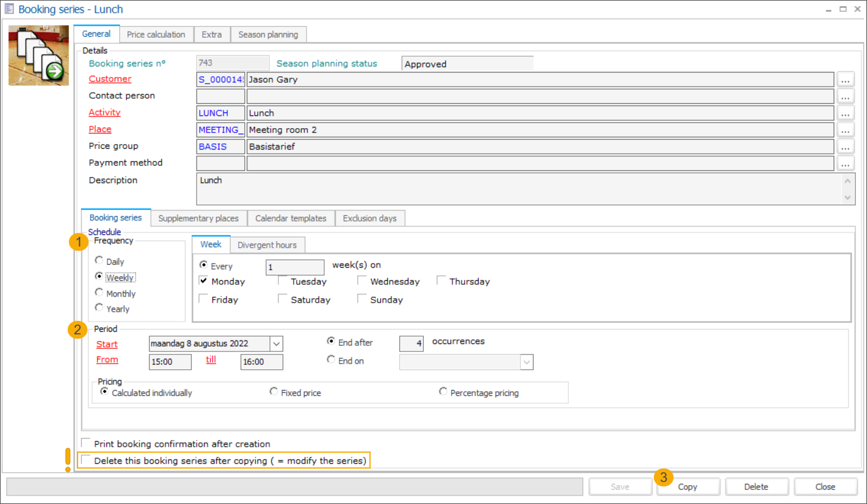
Task: Click the booking series thumbnail image
Action: pyautogui.click(x=38, y=55)
